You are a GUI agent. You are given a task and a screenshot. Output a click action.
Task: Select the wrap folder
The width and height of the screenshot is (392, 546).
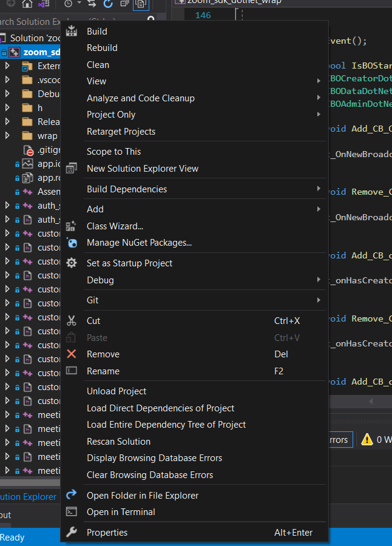[47, 136]
